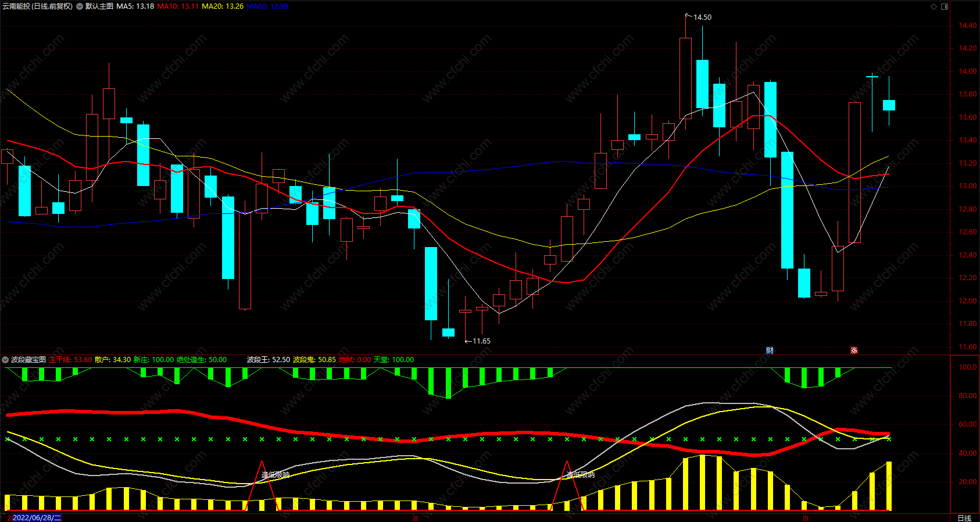Screen dimensions: 980x522
Task: Click the 波段藏宝图 indicator name
Action: coord(28,360)
